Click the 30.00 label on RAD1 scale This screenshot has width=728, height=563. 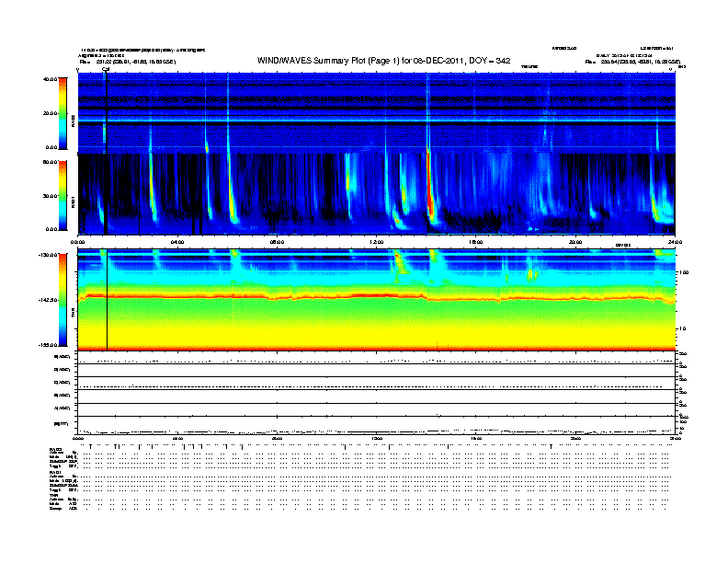pos(50,196)
